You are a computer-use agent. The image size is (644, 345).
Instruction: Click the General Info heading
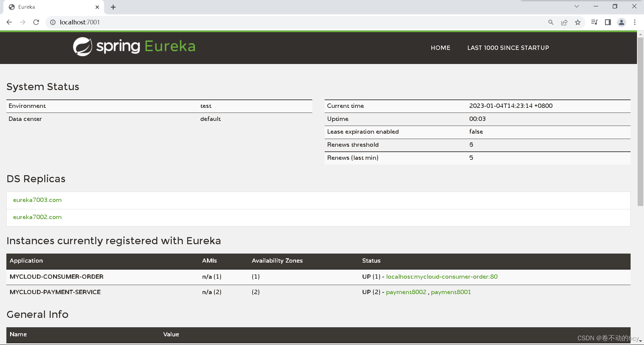[38, 315]
